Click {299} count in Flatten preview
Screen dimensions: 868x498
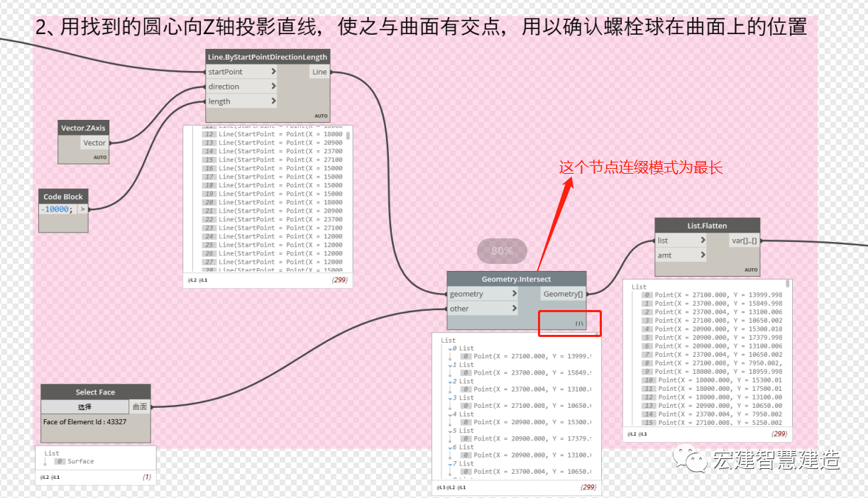[x=779, y=433]
